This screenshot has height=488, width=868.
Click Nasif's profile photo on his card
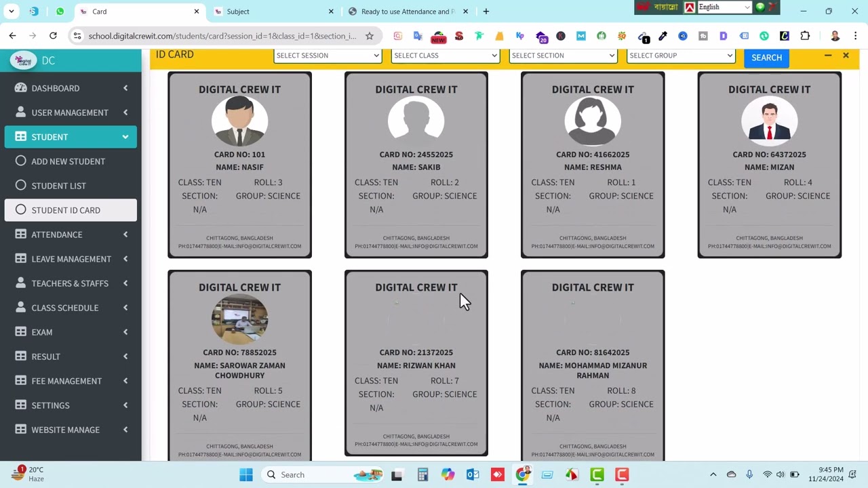(x=239, y=121)
